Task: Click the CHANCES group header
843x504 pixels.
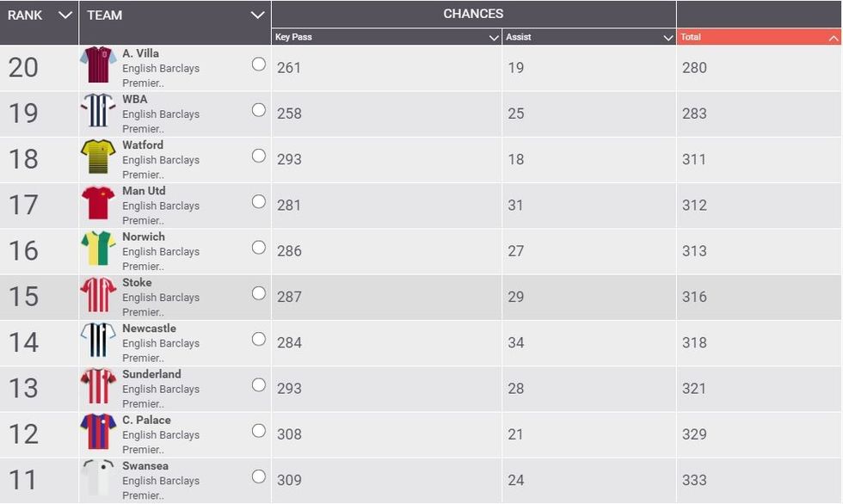Action: pos(473,14)
